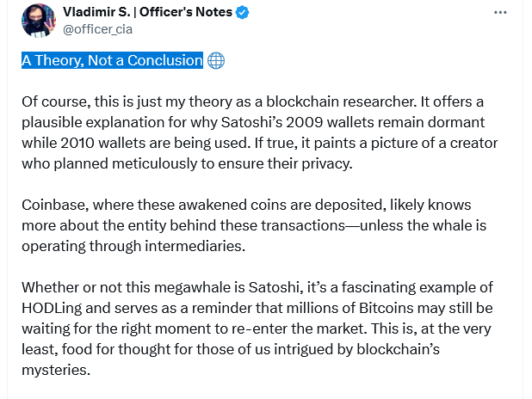Click the highlighted "A Theory, Not a Conclusion" text
The image size is (532, 399).
pos(112,60)
